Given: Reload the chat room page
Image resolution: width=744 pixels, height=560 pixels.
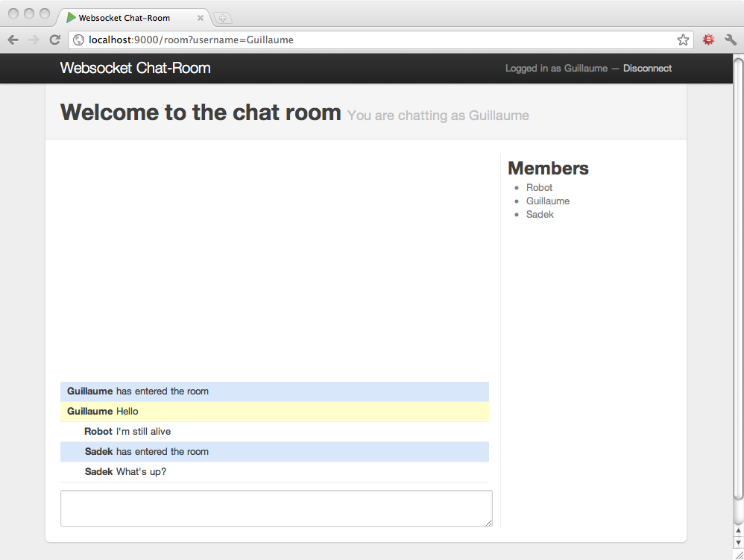Looking at the screenshot, I should (54, 40).
